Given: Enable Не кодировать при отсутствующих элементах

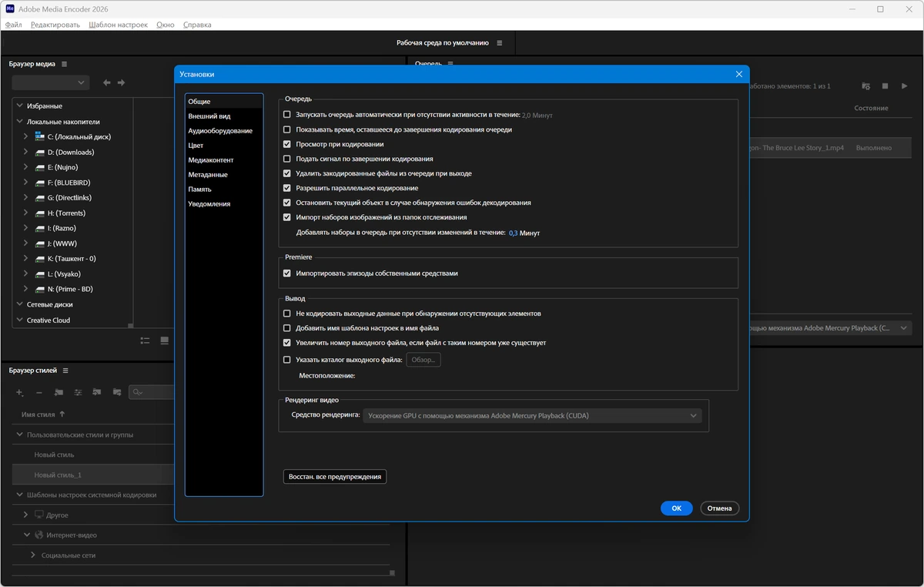Looking at the screenshot, I should pos(287,314).
